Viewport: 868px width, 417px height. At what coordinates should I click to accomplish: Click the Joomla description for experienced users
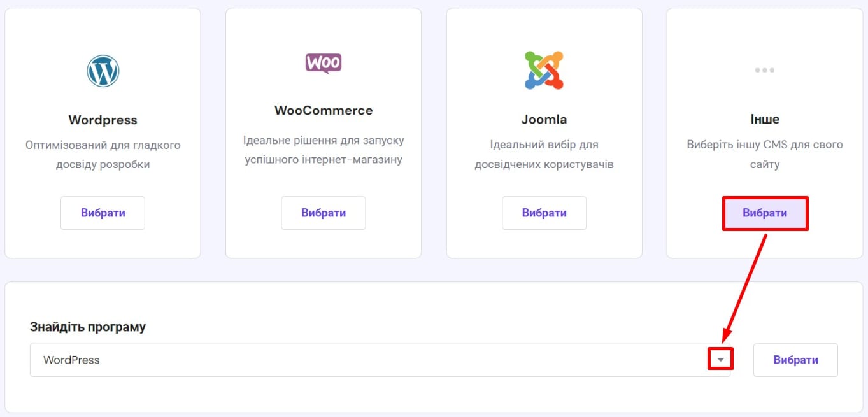click(544, 155)
